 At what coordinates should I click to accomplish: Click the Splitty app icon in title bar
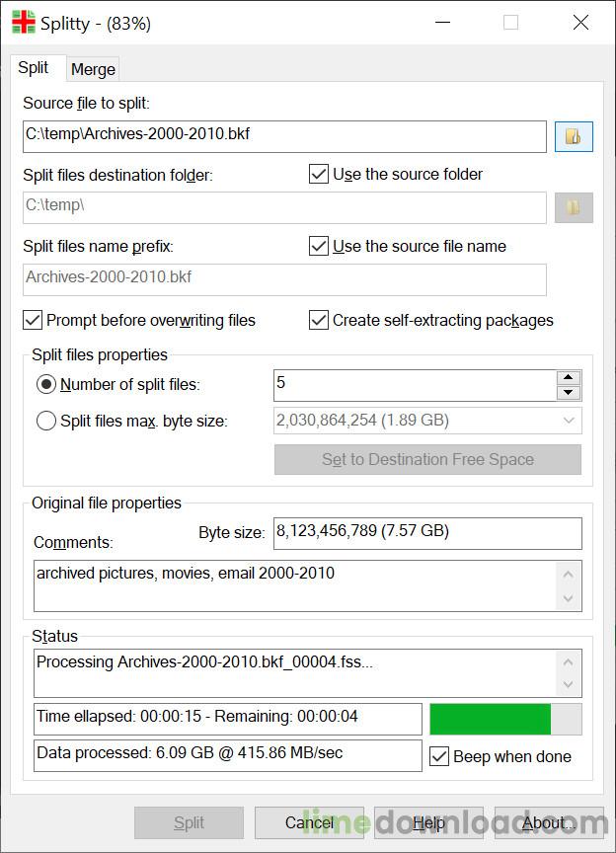(24, 23)
